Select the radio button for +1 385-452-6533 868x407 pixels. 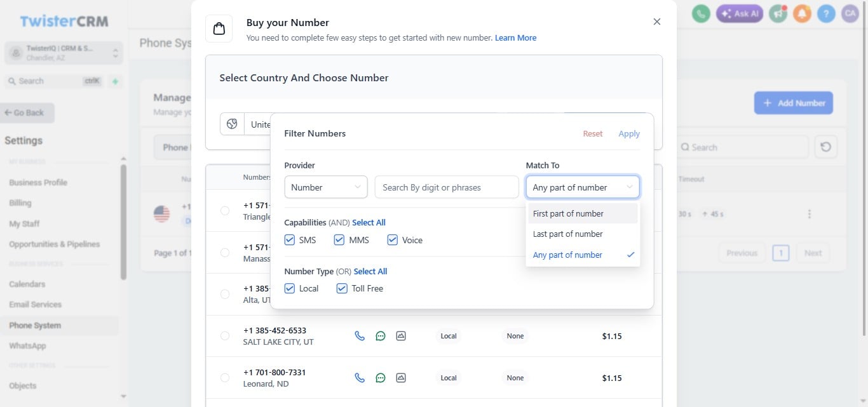click(x=225, y=336)
